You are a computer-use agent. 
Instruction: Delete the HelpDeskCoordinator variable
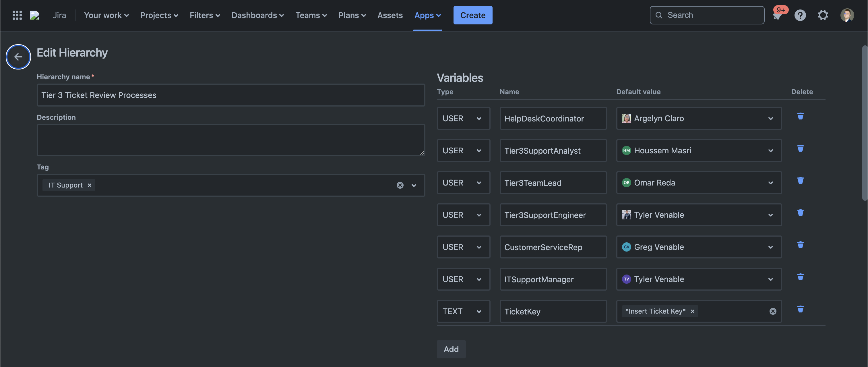point(800,116)
